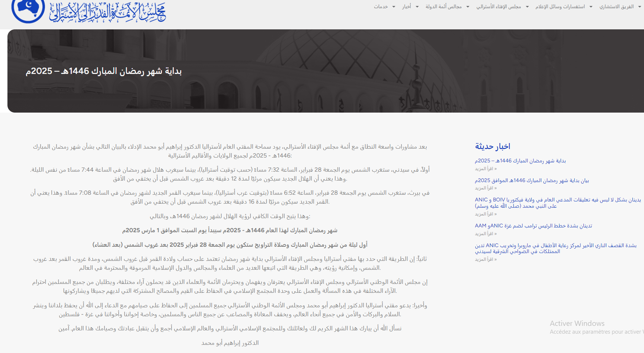Open sidebar article بيان بداية شهر رمضان
The image size is (644, 353).
point(532,181)
